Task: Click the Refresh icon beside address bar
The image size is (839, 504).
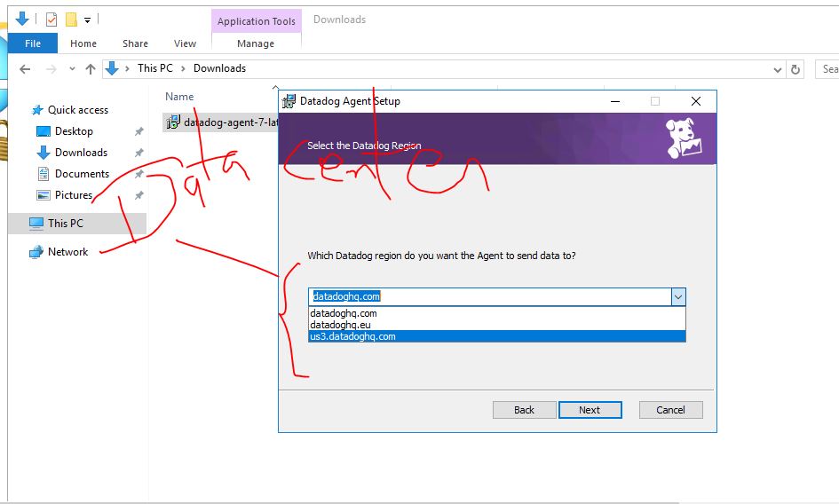Action: coord(795,68)
